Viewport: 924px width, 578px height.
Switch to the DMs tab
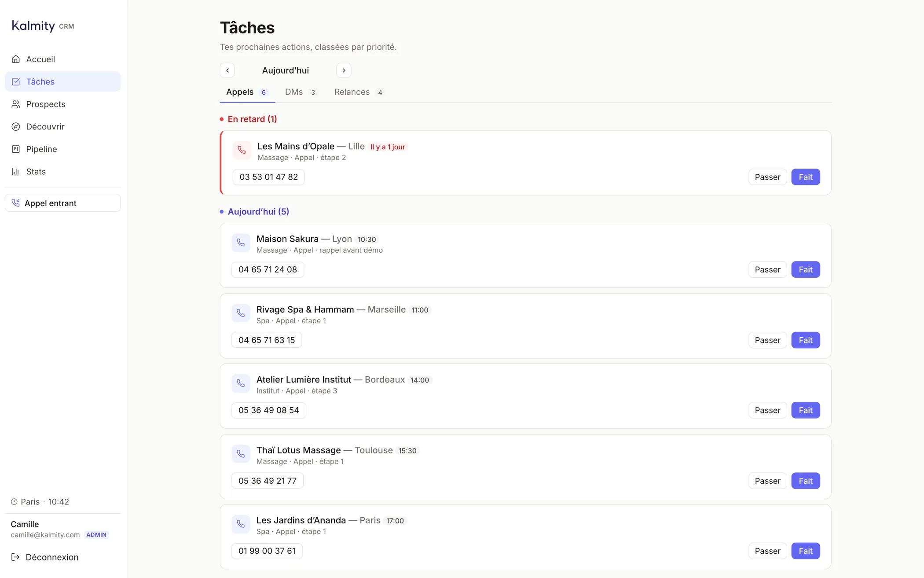pyautogui.click(x=300, y=92)
